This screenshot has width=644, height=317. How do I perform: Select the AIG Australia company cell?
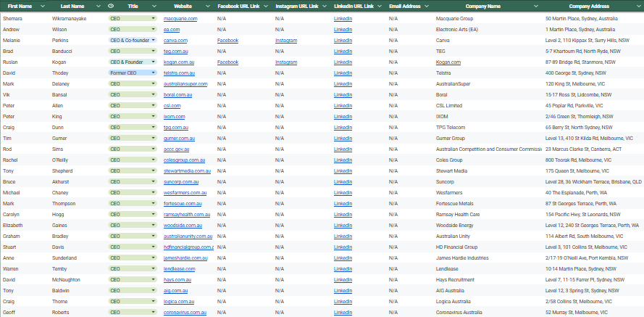pos(450,291)
